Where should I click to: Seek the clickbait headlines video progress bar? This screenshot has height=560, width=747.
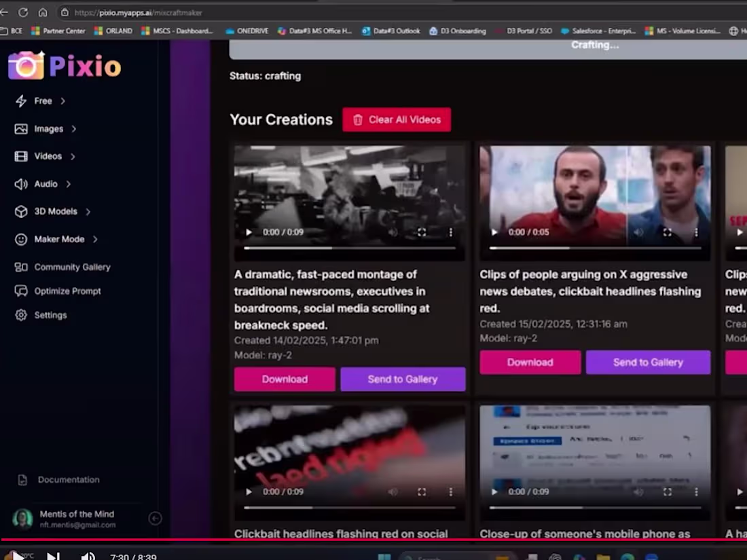point(350,508)
